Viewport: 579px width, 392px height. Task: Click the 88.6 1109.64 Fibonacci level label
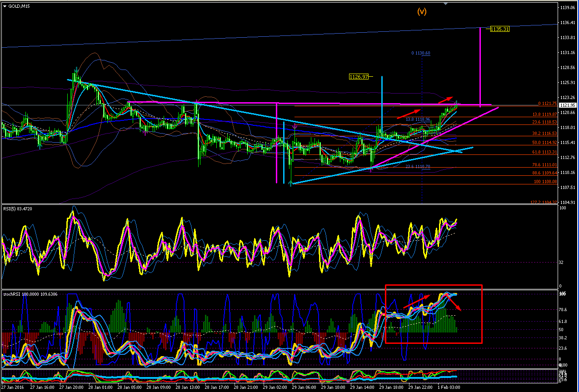(545, 173)
